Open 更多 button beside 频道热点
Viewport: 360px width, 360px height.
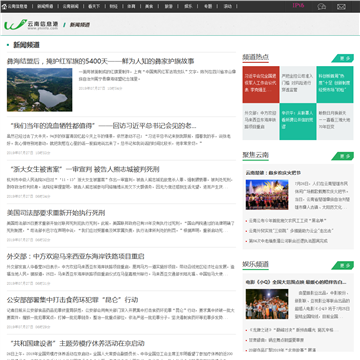click(343, 58)
